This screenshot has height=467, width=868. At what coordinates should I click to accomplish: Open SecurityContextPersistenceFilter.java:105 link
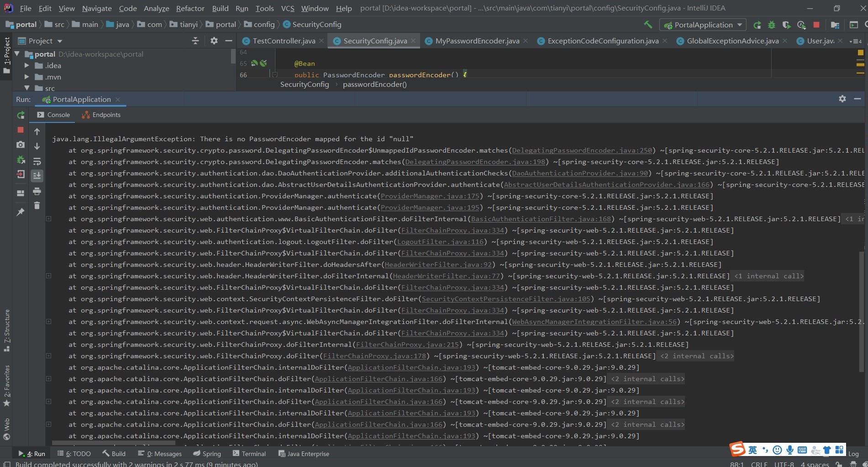[506, 299]
